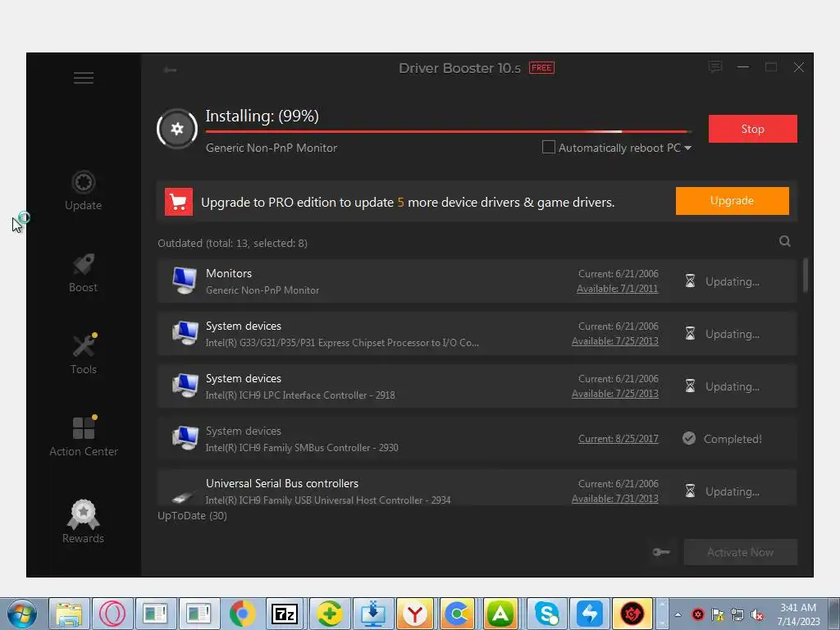Open the blue download-arrow taskbar app
840x630 pixels.
tap(373, 614)
